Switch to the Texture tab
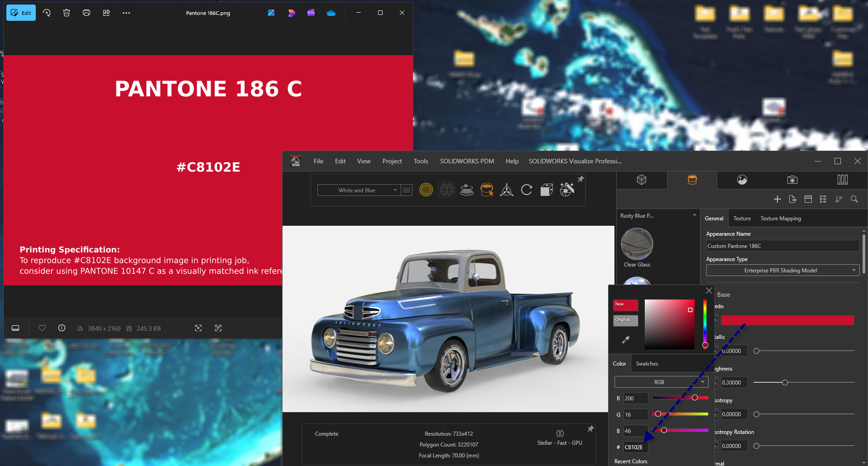The image size is (868, 466). tap(742, 219)
